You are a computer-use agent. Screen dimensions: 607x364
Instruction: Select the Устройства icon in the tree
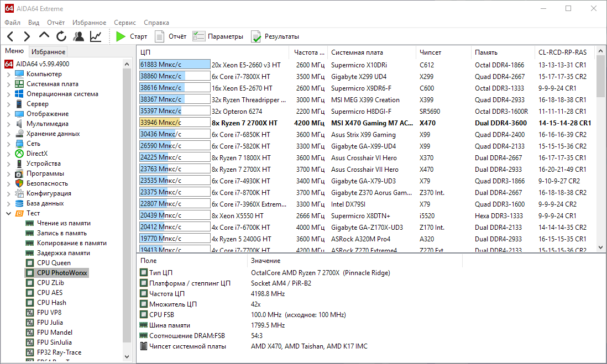point(19,163)
